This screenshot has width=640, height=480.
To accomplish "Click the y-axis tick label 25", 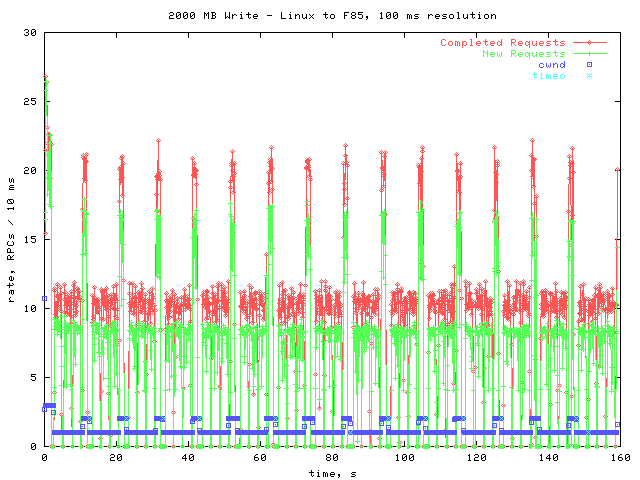I will pyautogui.click(x=30, y=102).
